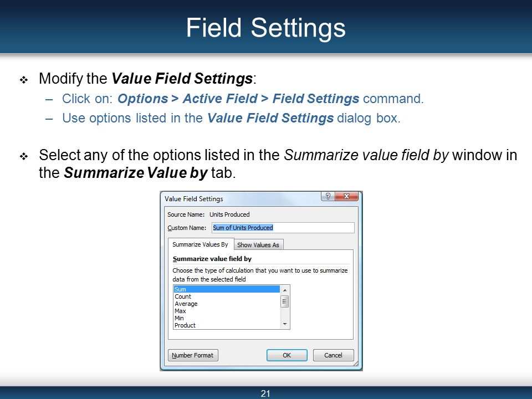Select the Summarize Values By tab
Viewport: 532px width, 399px height.
click(x=200, y=244)
